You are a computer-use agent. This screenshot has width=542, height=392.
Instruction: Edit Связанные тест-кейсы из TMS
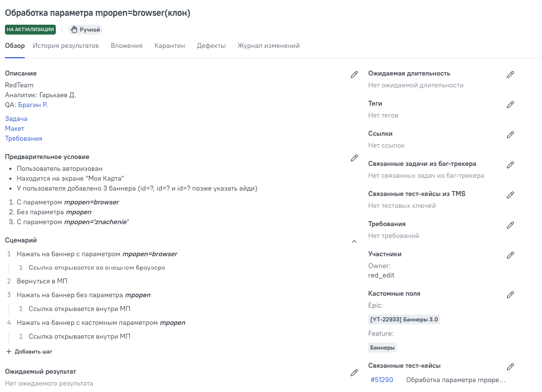click(x=510, y=195)
